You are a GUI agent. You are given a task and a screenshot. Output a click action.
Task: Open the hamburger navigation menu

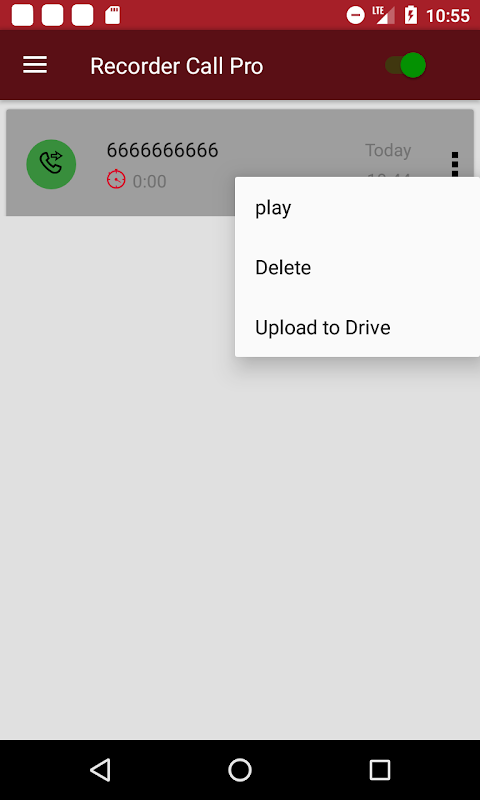coord(35,65)
